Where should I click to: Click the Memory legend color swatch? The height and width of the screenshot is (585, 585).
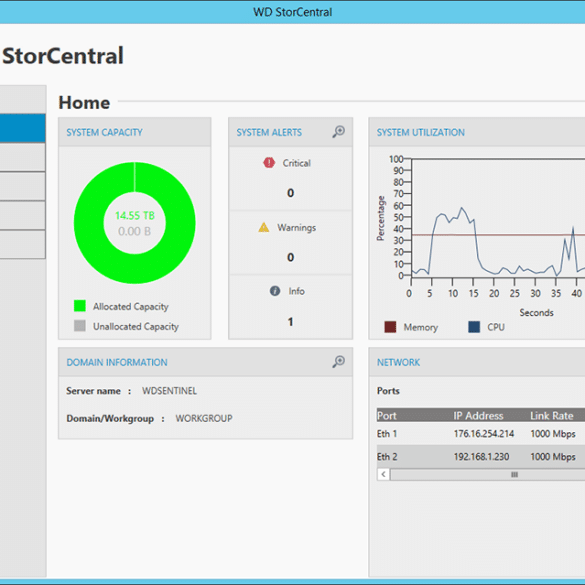click(390, 327)
